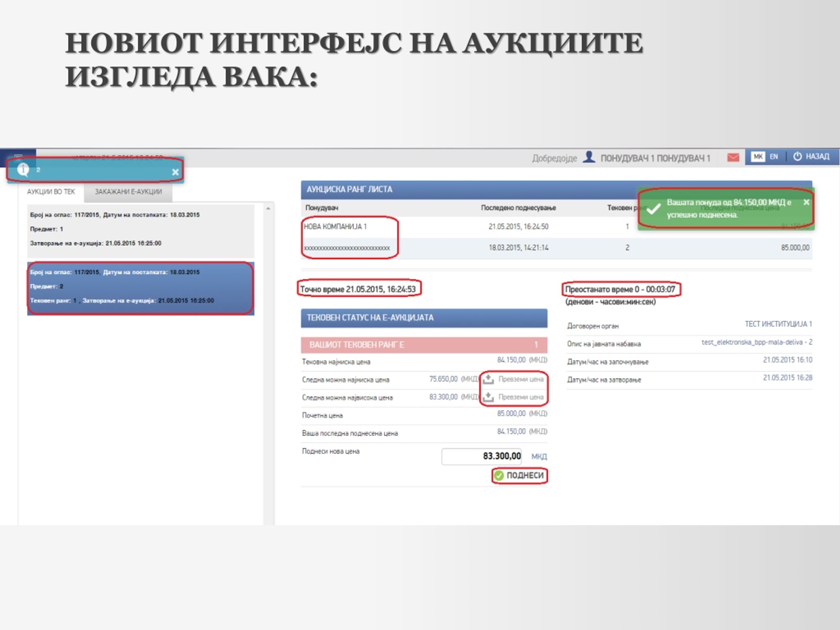The image size is (840, 630).
Task: Click the Преостанато време countdown
Action: coord(620,289)
